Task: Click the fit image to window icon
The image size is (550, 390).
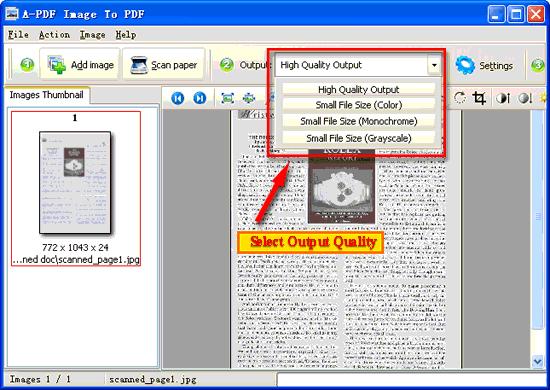Action: click(228, 98)
